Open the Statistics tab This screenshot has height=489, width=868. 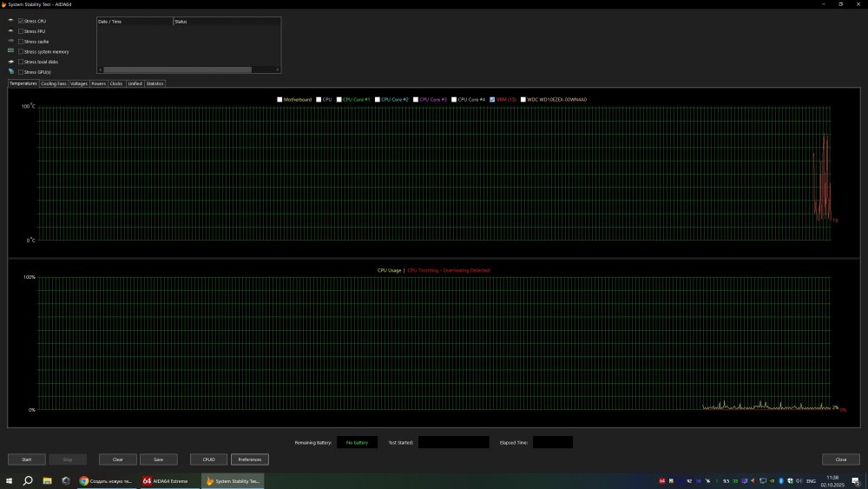coord(155,83)
